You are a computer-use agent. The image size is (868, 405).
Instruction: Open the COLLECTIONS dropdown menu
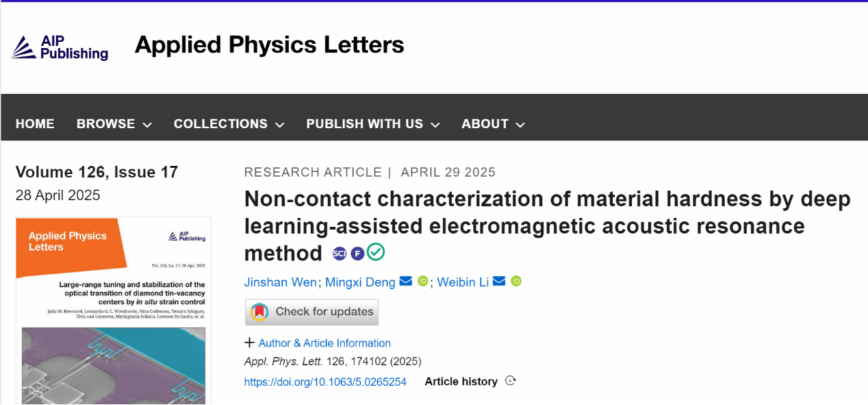[x=229, y=124]
